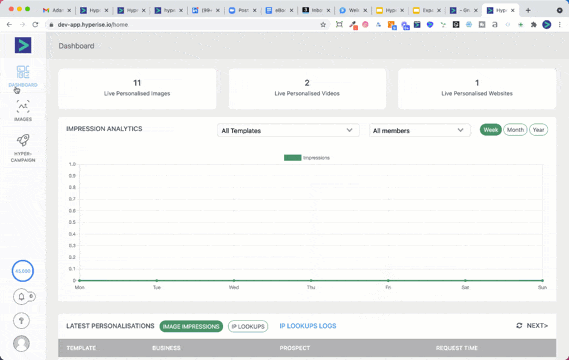Click the Business column header
Viewport: 569px width, 360px height.
click(x=166, y=348)
